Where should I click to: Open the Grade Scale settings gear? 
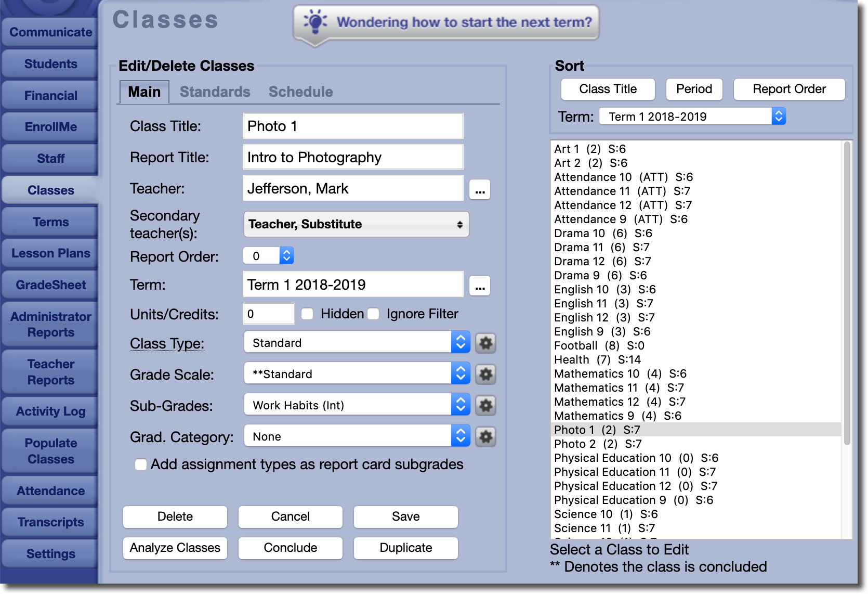[x=485, y=374]
